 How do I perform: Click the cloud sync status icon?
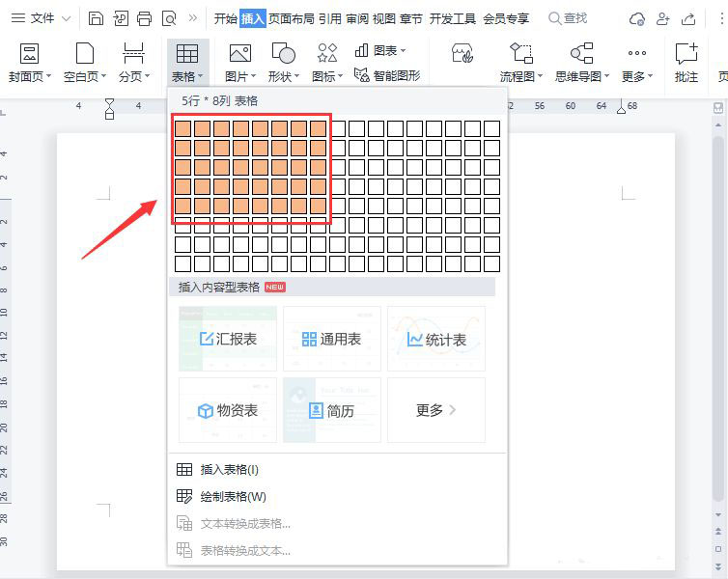(x=636, y=19)
